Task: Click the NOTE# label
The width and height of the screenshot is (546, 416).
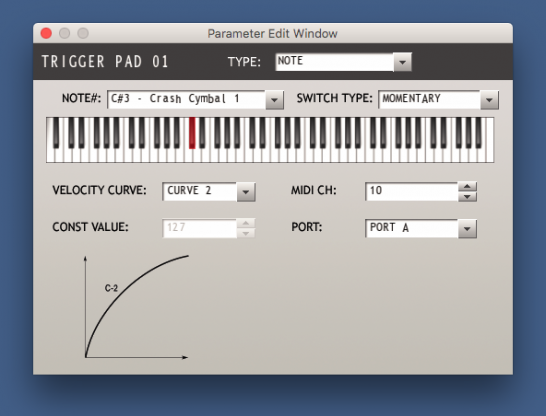Action: pos(81,99)
